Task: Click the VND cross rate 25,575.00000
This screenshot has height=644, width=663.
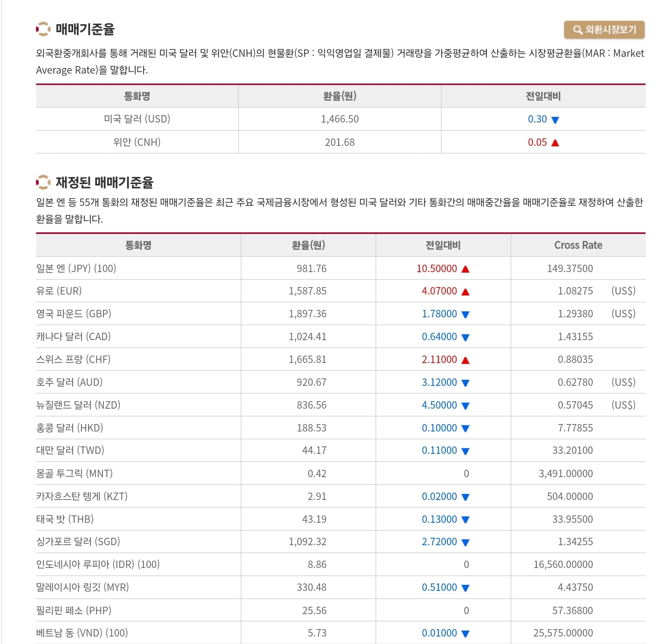Action: pyautogui.click(x=563, y=633)
